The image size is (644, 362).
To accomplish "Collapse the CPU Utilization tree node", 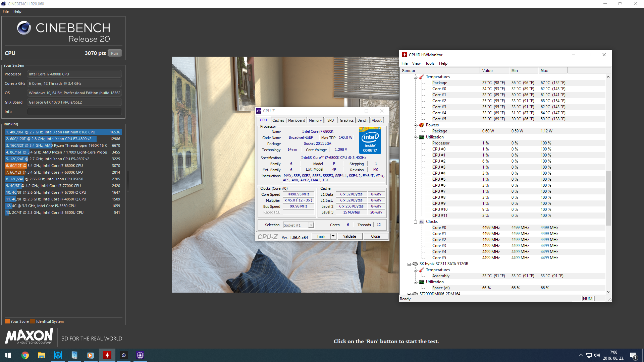I will 415,137.
